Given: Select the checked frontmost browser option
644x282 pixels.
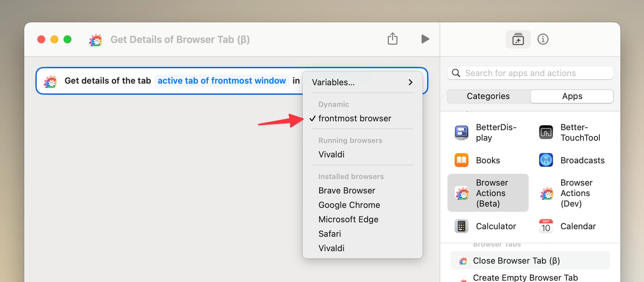Looking at the screenshot, I should point(355,119).
